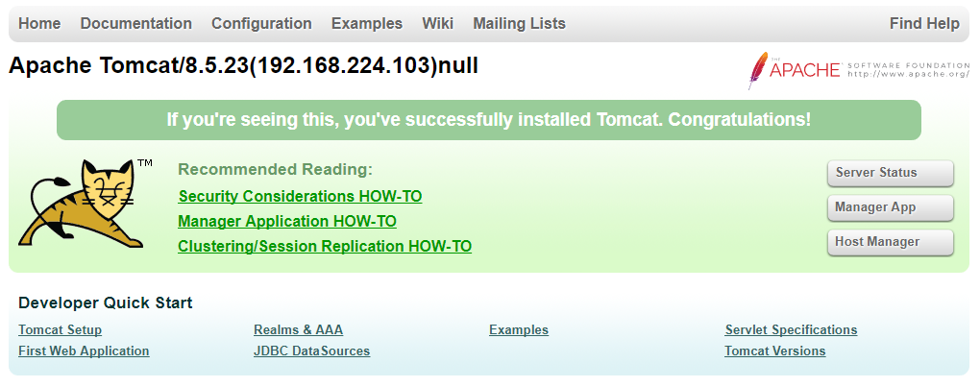
Task: Open the Realms & AAA link
Action: point(298,329)
